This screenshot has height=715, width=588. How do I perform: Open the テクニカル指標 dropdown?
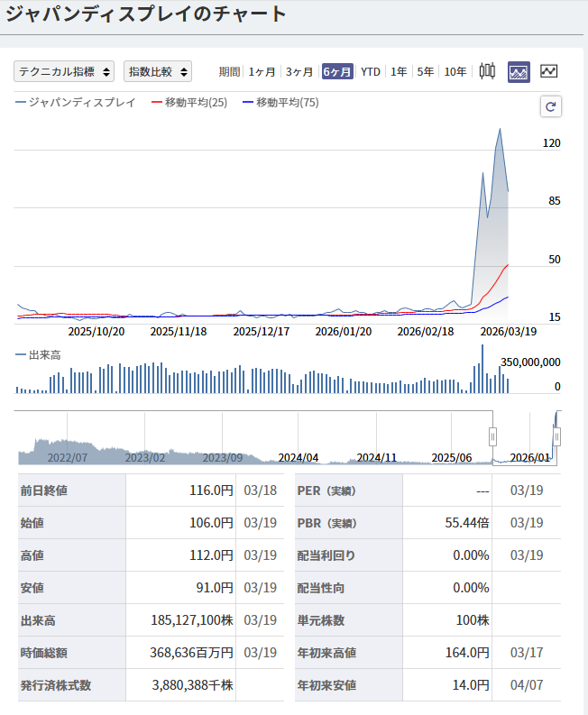pyautogui.click(x=64, y=71)
